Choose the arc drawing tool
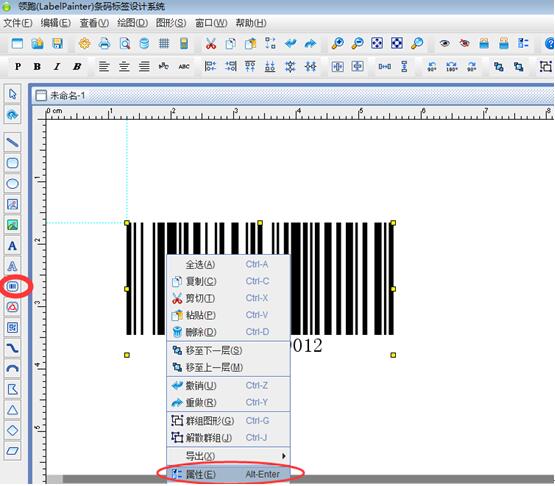 tap(12, 368)
